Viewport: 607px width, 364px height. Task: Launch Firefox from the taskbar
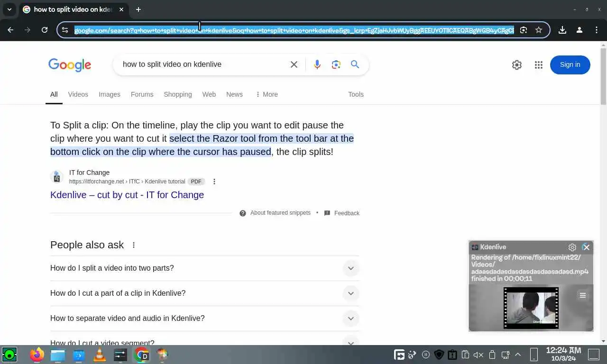(x=37, y=355)
